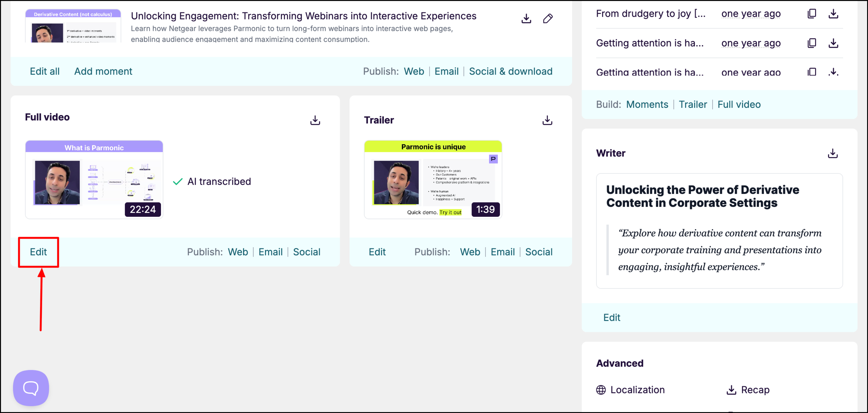Click 'one year ago' on the drudgery row

coord(751,14)
